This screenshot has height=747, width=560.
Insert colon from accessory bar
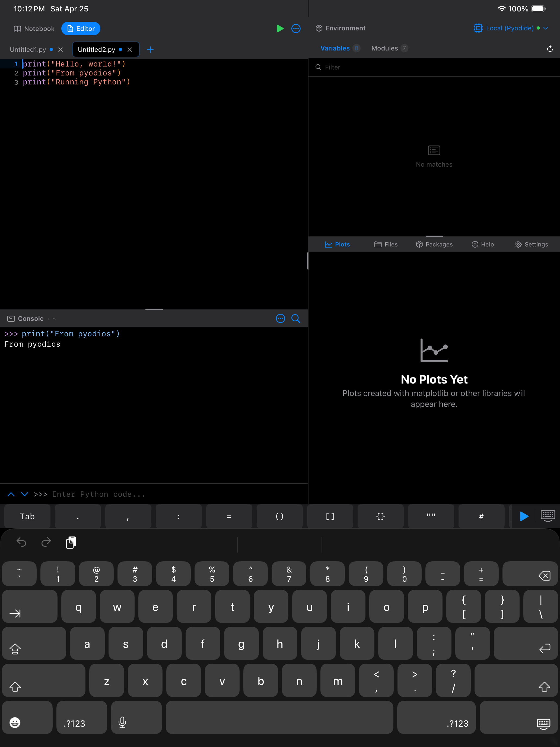tap(179, 516)
